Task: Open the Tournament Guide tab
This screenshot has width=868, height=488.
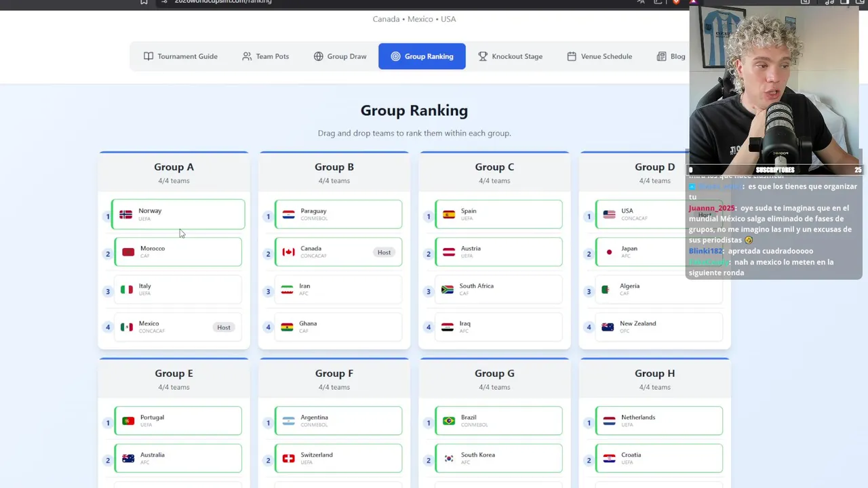Action: pyautogui.click(x=180, y=56)
